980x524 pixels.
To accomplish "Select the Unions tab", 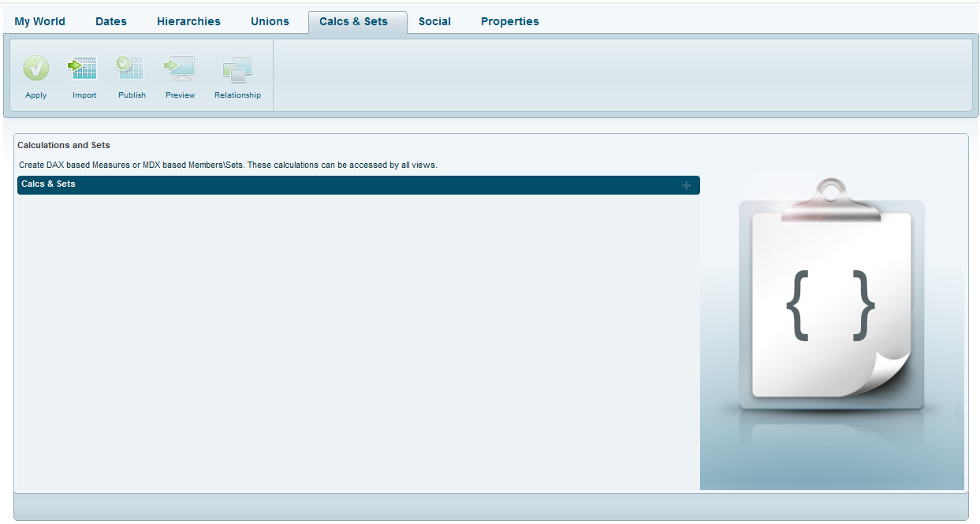I will (x=270, y=21).
